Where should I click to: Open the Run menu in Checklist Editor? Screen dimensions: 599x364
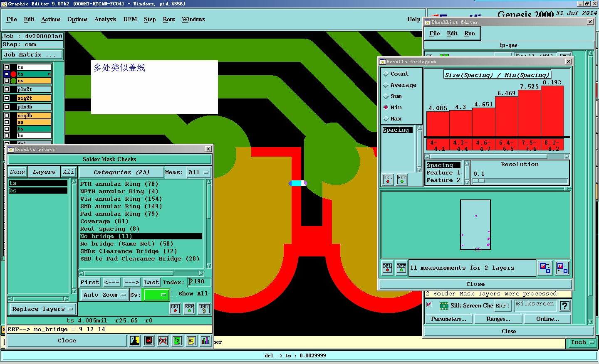coord(470,34)
